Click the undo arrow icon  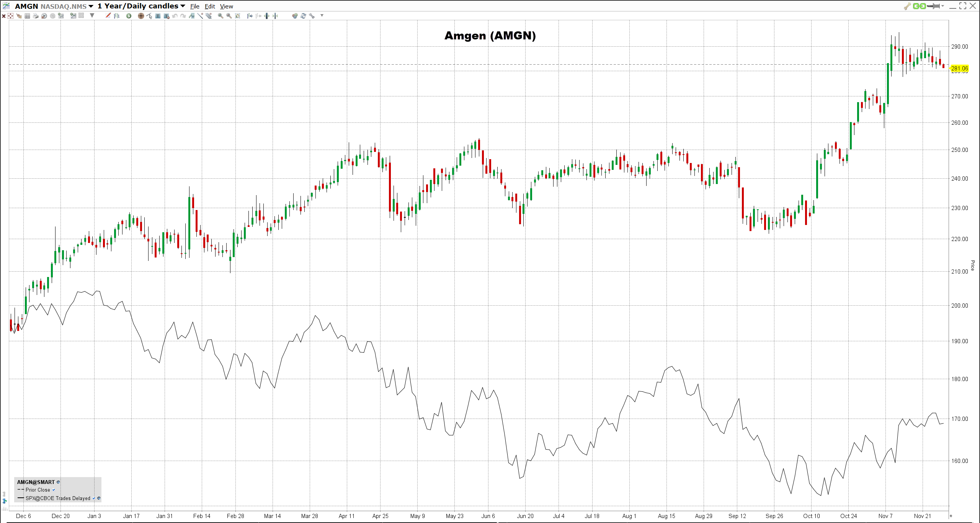pyautogui.click(x=175, y=16)
